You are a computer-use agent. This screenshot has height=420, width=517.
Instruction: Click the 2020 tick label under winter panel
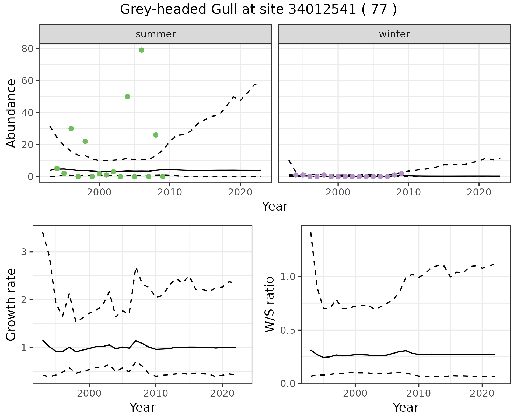pyautogui.click(x=479, y=192)
